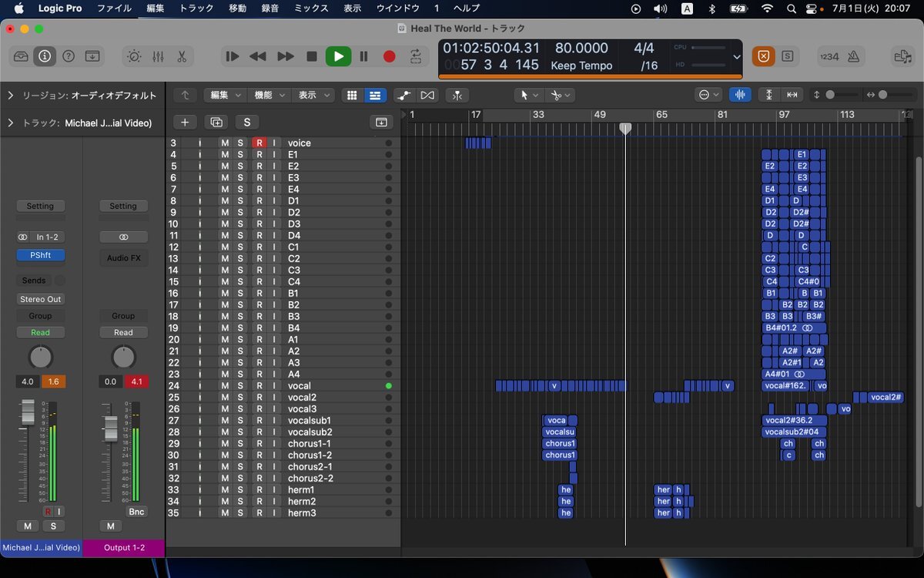Click the green Read automation button

click(x=40, y=333)
